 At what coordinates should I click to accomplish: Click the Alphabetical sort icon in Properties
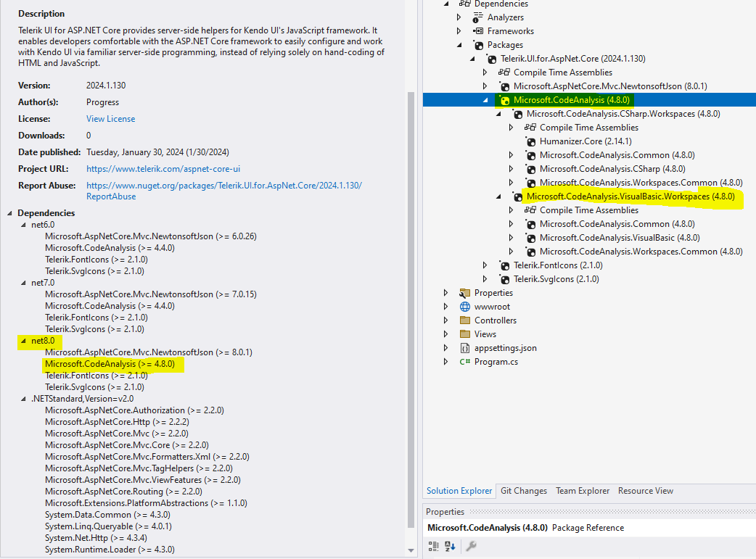coord(451,547)
